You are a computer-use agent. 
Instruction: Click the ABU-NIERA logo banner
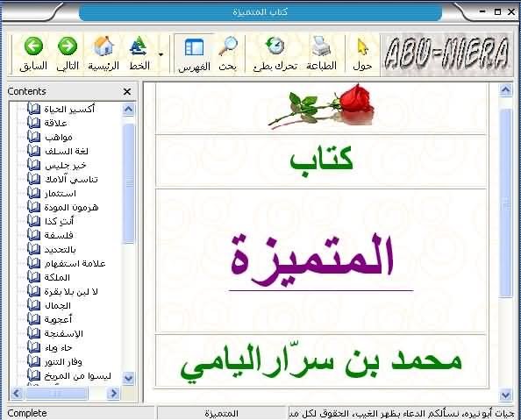coord(446,53)
